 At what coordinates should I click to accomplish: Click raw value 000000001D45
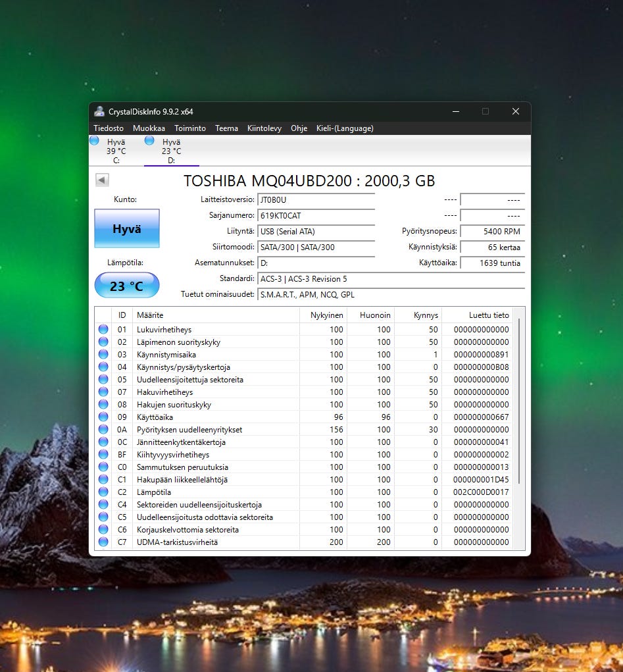481,480
